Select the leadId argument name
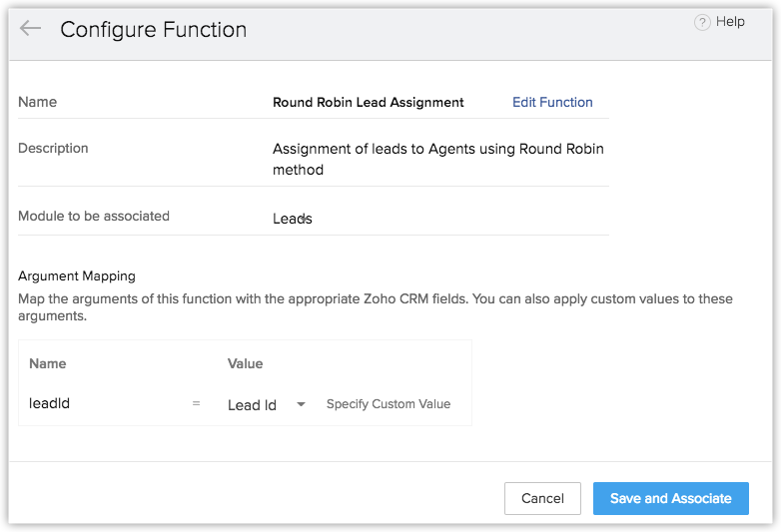The height and width of the screenshot is (532, 781). pyautogui.click(x=49, y=404)
